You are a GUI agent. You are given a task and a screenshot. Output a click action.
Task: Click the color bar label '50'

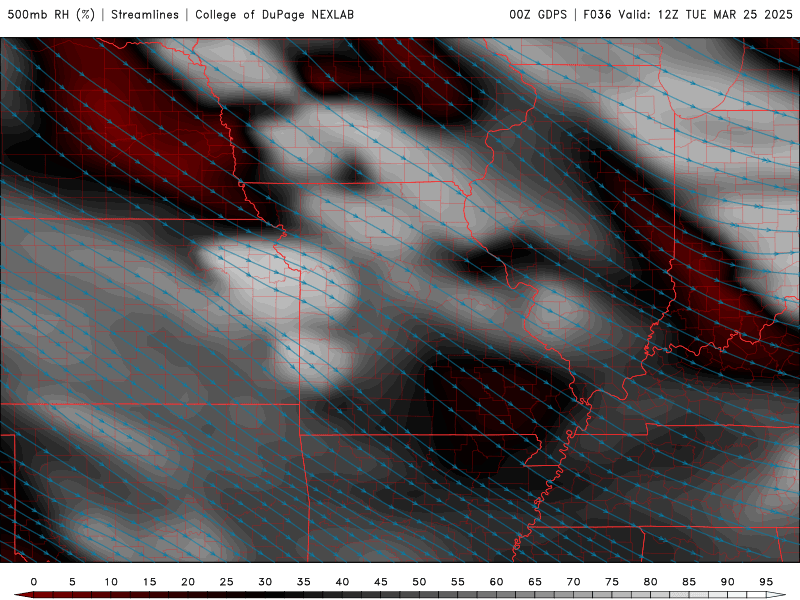[x=419, y=582]
